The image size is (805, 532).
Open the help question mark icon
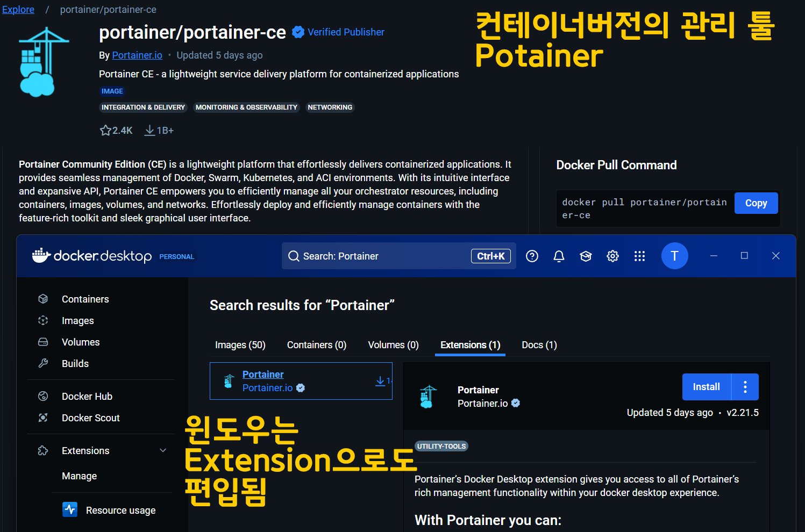[532, 256]
